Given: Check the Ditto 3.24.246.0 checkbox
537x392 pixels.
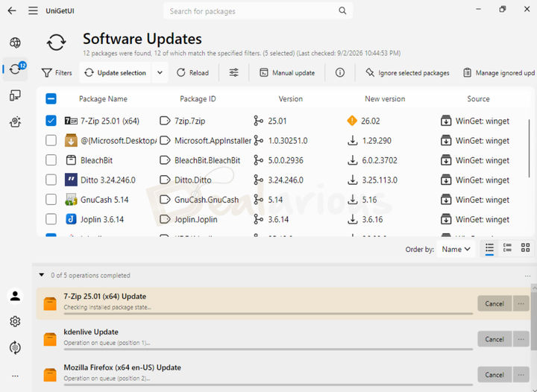Looking at the screenshot, I should tap(51, 180).
